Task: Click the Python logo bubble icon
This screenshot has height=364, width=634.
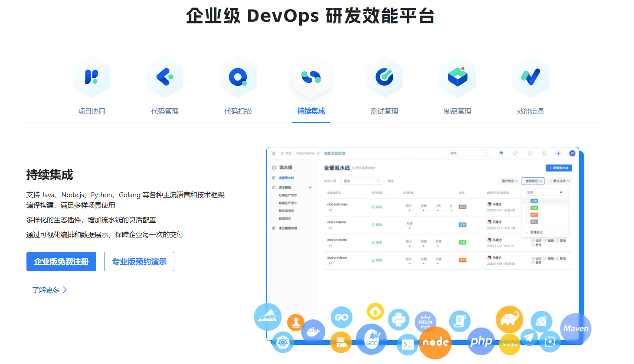Action: (x=399, y=320)
